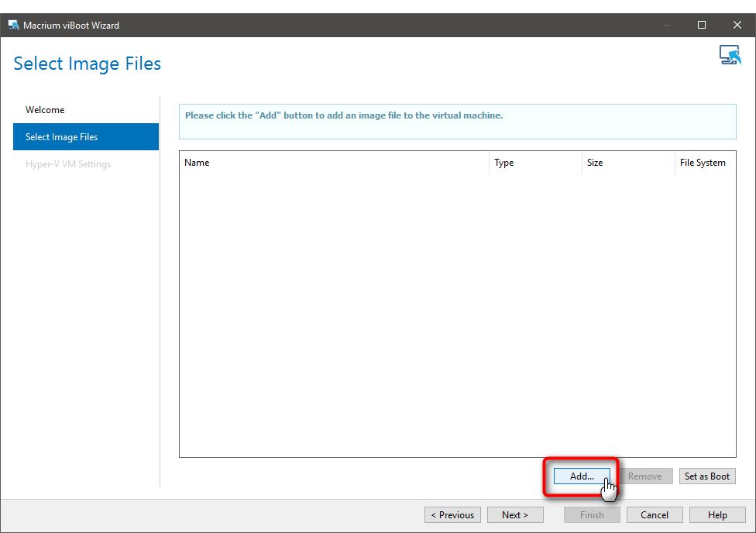
Task: Click the File System column header
Action: [x=706, y=163]
